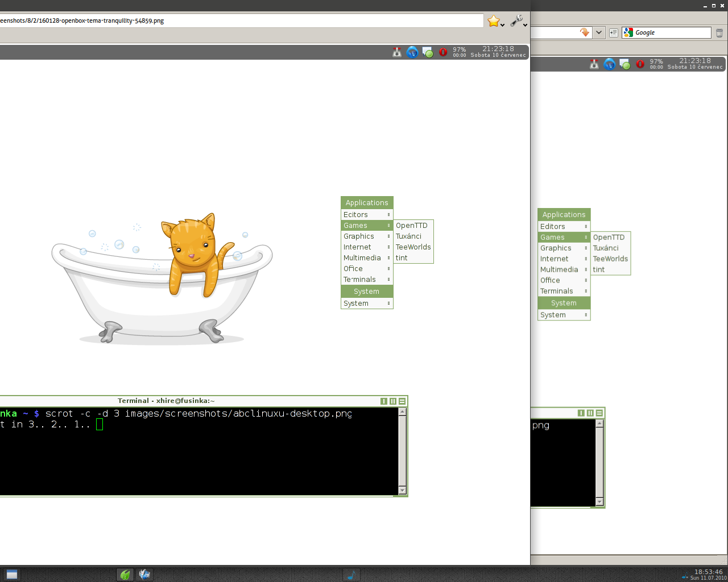
Task: Choose tint in the enlarged Games submenu
Action: point(413,258)
